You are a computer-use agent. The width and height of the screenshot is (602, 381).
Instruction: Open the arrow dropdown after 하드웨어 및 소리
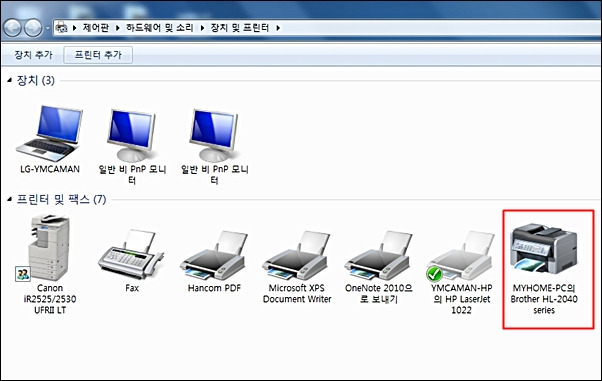click(x=202, y=28)
